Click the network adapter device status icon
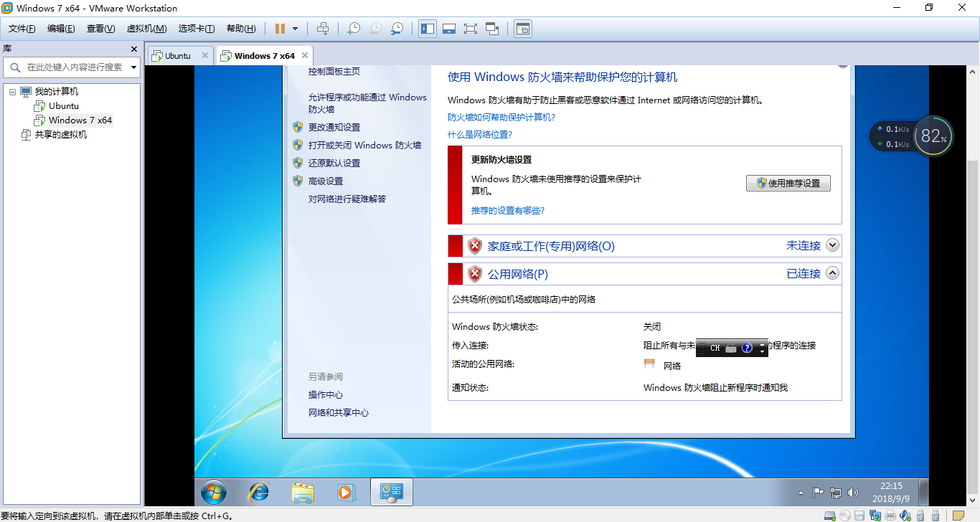This screenshot has width=980, height=522. pos(875,515)
